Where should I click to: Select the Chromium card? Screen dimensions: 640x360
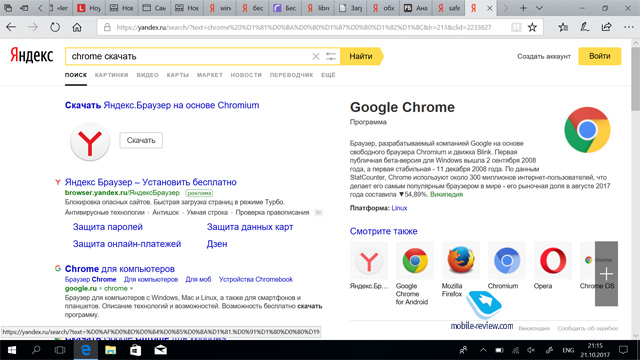(x=507, y=265)
